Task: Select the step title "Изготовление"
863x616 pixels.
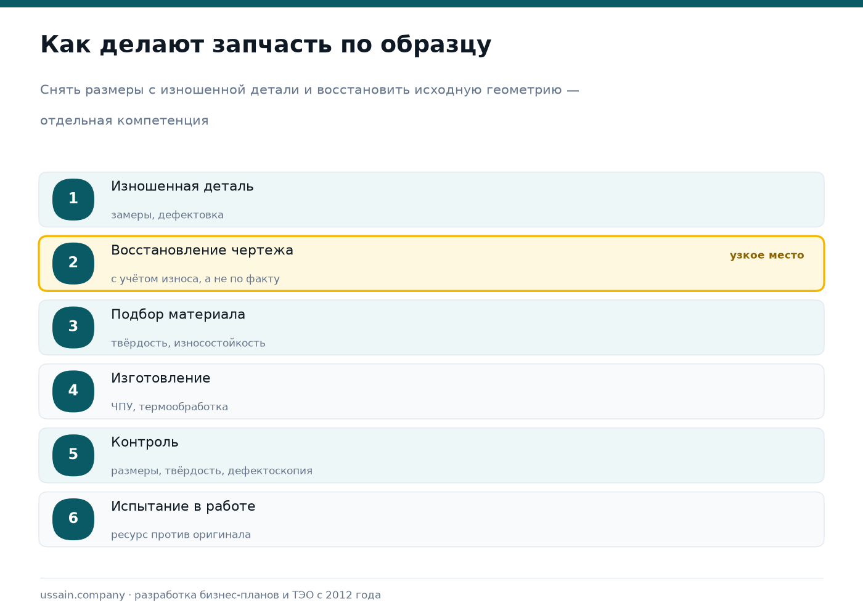Action: [x=161, y=378]
